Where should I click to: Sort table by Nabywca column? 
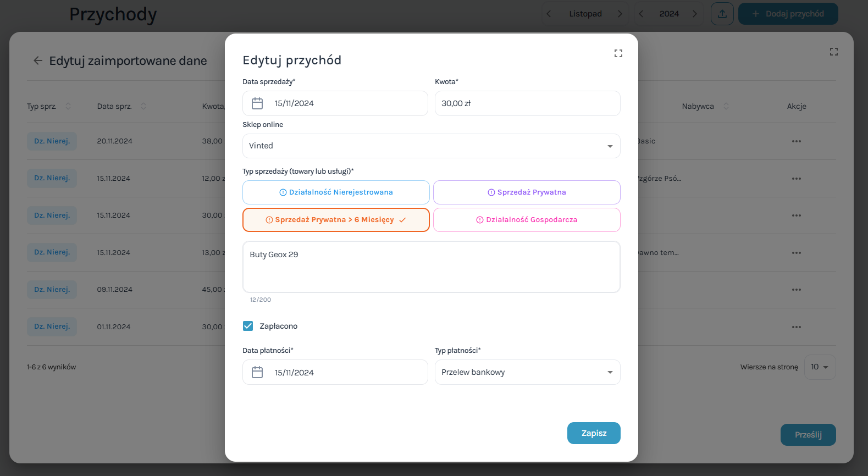coord(726,106)
